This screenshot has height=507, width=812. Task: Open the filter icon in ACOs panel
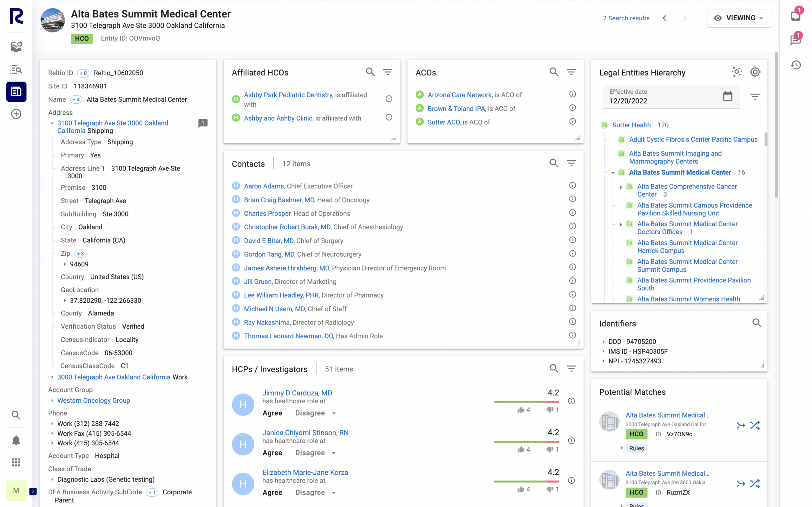[x=571, y=72]
